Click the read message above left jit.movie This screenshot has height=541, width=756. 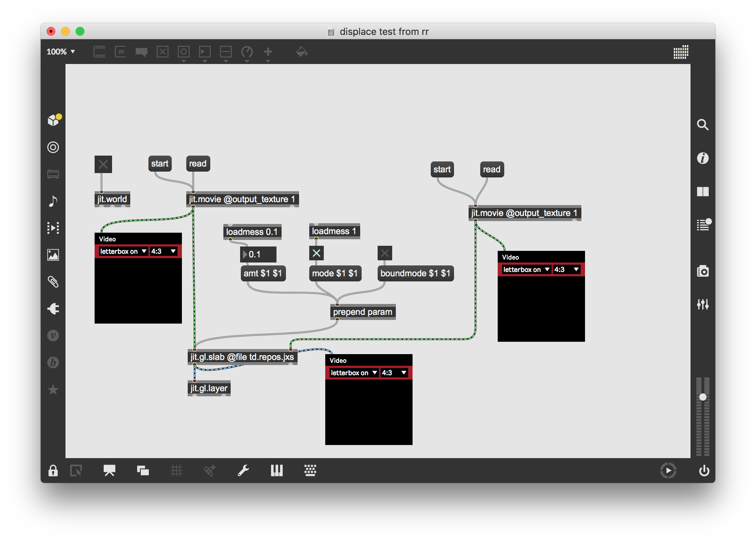pyautogui.click(x=198, y=164)
